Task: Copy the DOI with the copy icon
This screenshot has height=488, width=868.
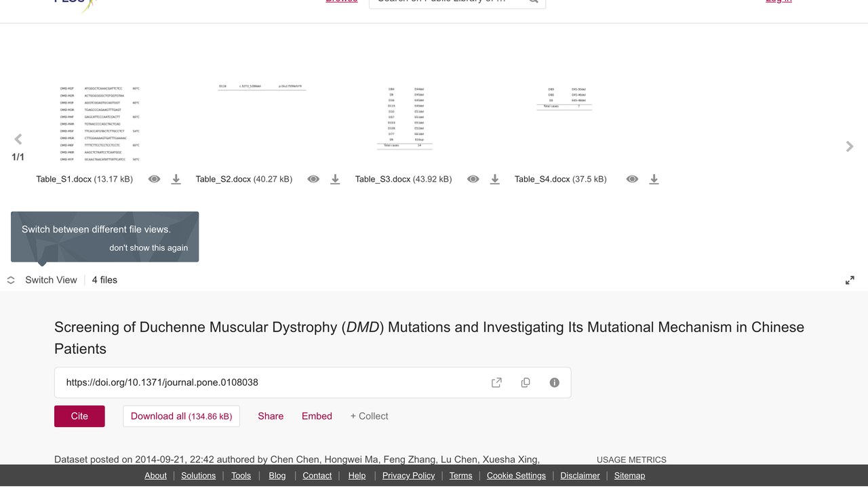Action: (x=526, y=382)
